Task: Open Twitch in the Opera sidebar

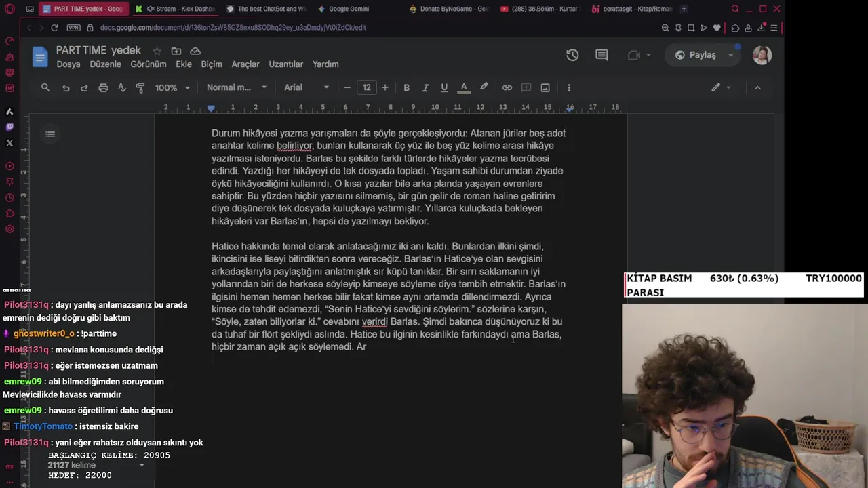Action: point(9,127)
